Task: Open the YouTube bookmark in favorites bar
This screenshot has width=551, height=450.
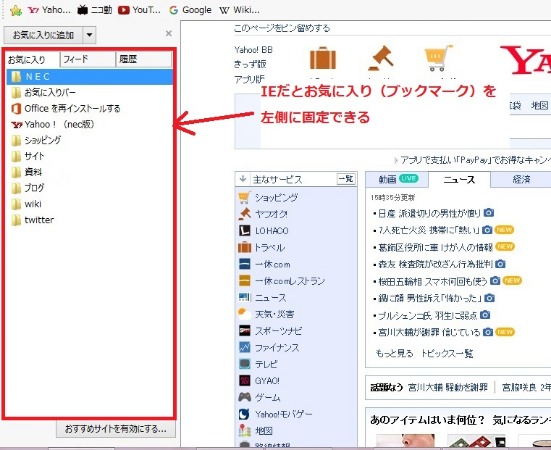Action: coord(139,10)
